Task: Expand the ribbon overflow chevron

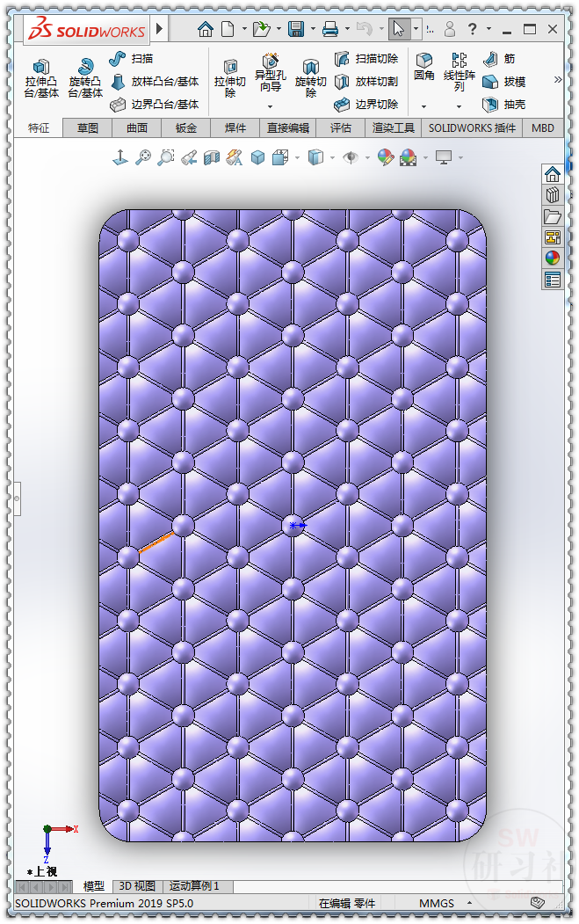Action: (557, 79)
